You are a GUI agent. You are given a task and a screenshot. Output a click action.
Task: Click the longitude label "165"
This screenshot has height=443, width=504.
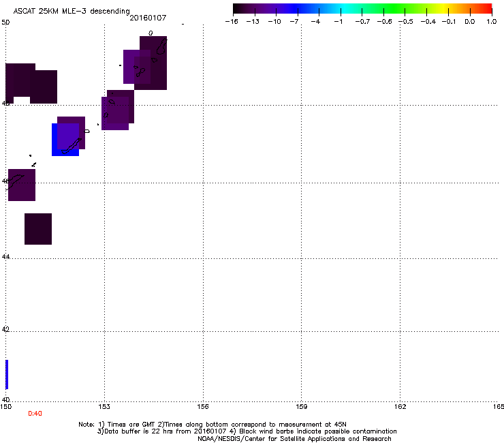click(499, 407)
